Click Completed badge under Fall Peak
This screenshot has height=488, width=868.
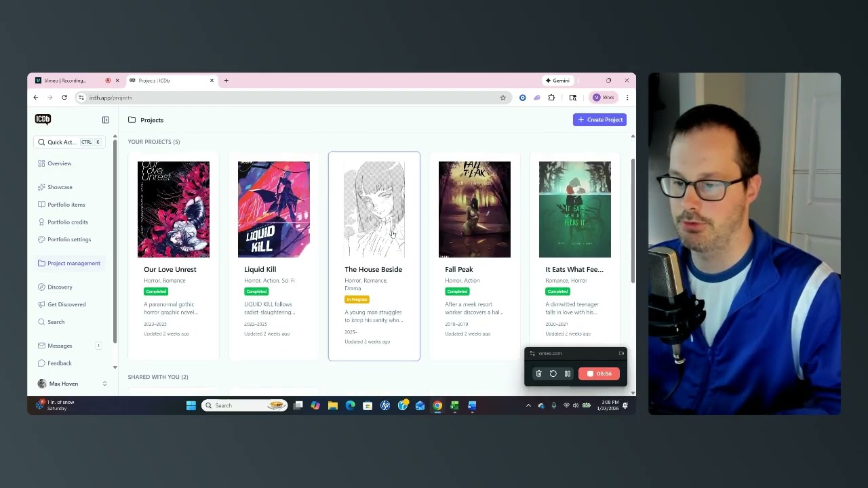click(457, 291)
